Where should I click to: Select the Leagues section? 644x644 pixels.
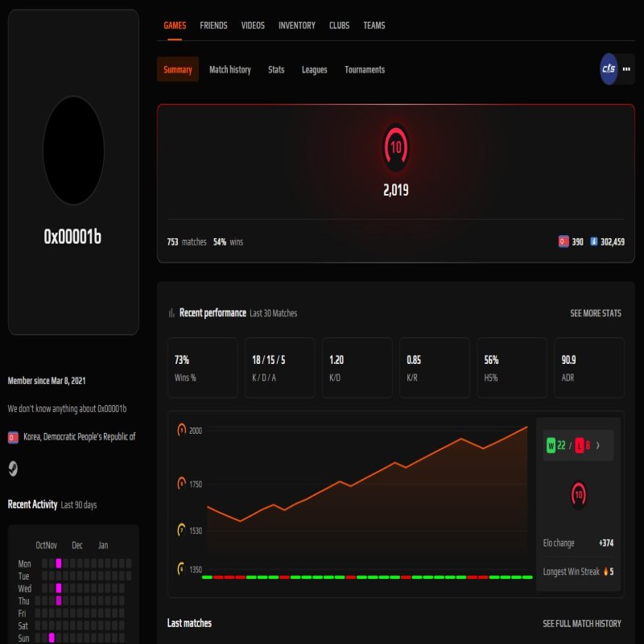314,69
